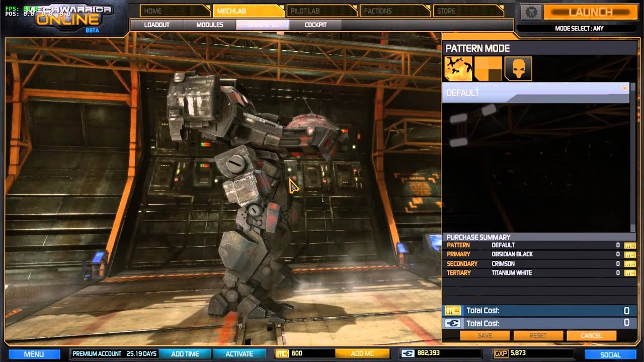Click the RESET button
This screenshot has height=362, width=644.
(538, 335)
